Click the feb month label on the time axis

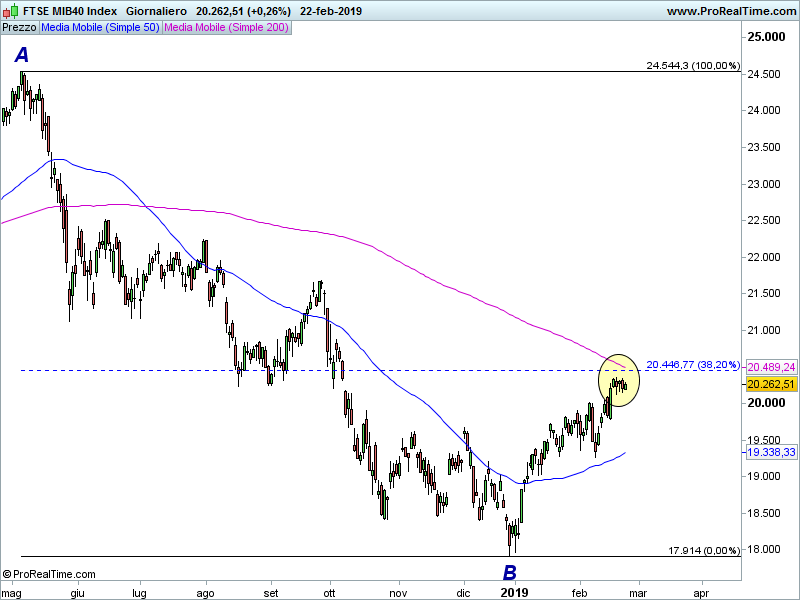tap(580, 593)
